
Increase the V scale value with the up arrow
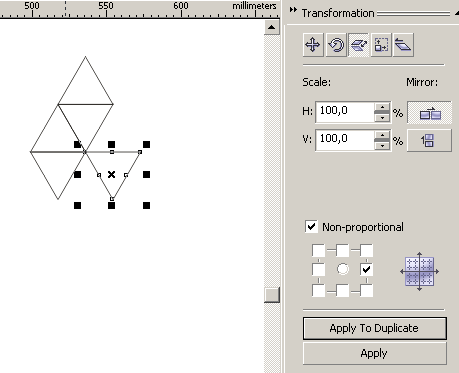382,135
